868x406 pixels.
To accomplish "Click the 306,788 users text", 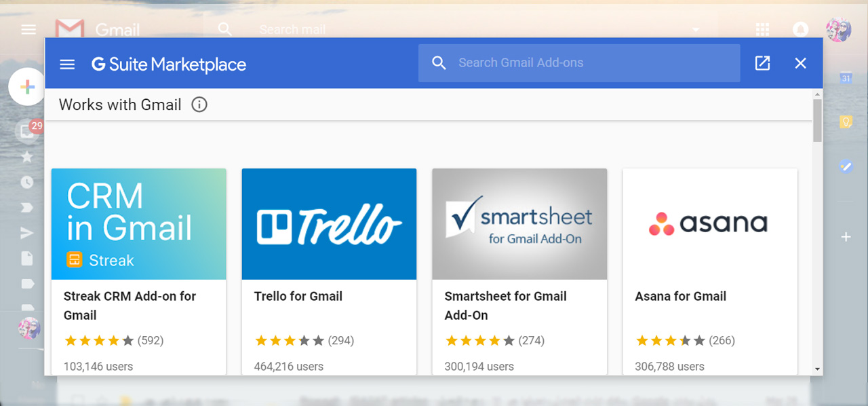I will [x=670, y=366].
